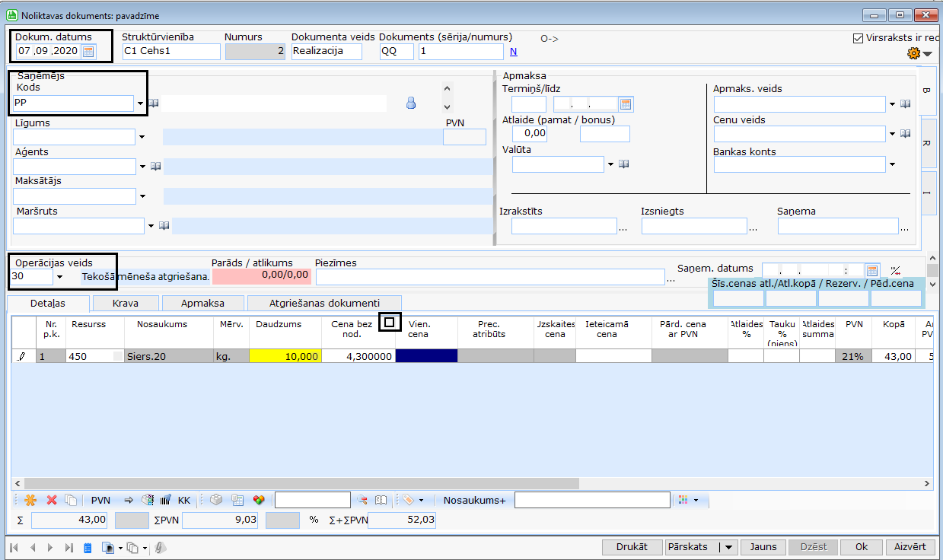Click the Jauns button
The width and height of the screenshot is (943, 560).
pyautogui.click(x=763, y=547)
